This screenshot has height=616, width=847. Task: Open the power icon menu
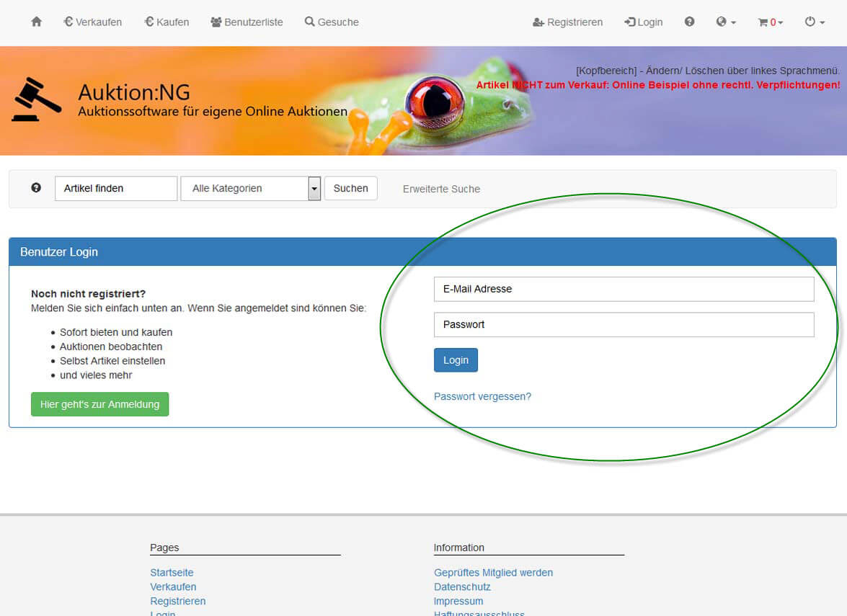click(815, 22)
